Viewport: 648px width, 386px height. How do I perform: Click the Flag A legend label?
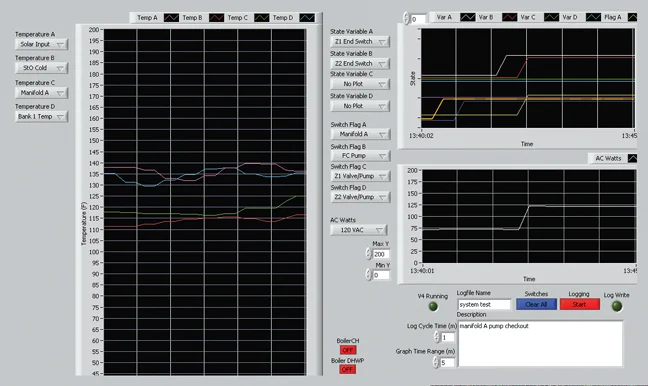click(612, 17)
